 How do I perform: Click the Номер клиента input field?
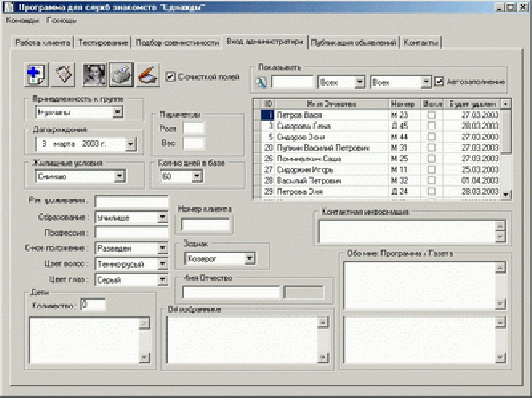pos(206,224)
